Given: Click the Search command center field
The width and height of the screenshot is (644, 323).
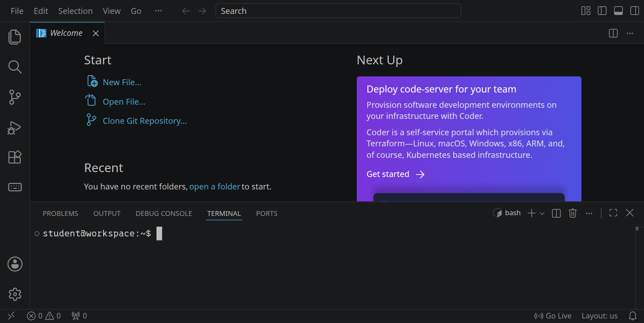Looking at the screenshot, I should (x=338, y=11).
